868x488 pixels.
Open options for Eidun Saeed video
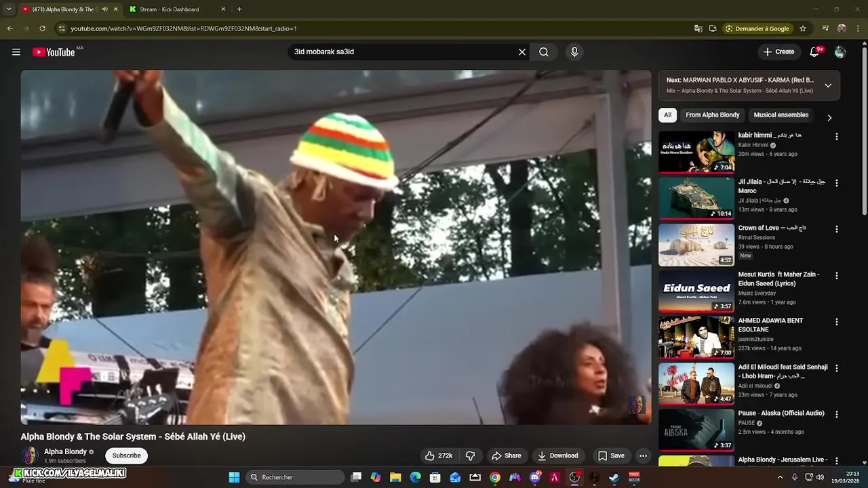836,276
